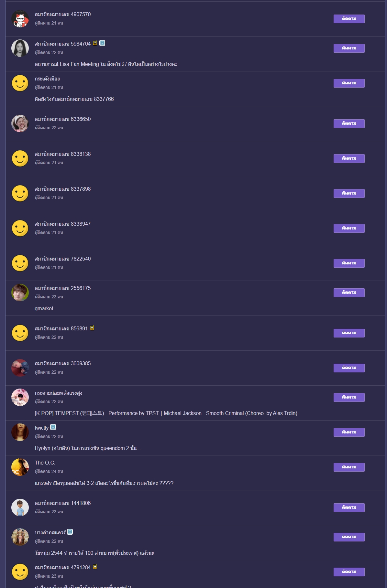Follow กระเด้งเมือง with the ติดตาม button

coord(349,83)
